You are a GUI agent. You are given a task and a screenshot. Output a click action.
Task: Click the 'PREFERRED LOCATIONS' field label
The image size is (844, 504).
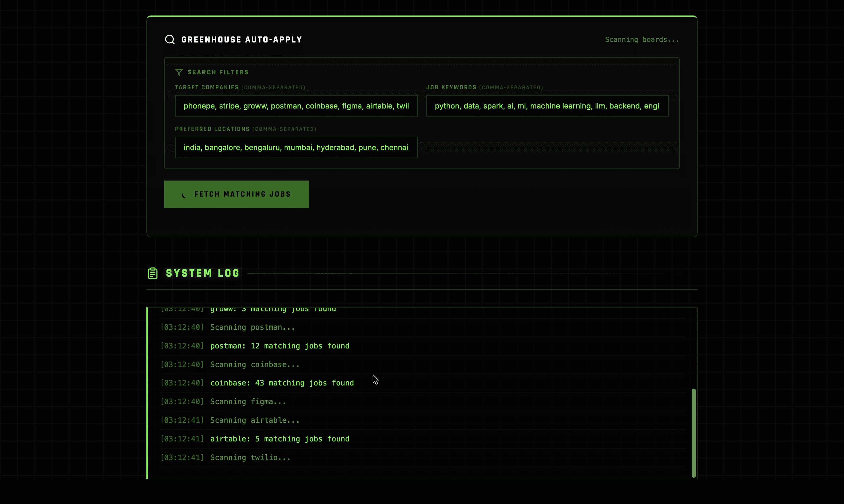(212, 129)
